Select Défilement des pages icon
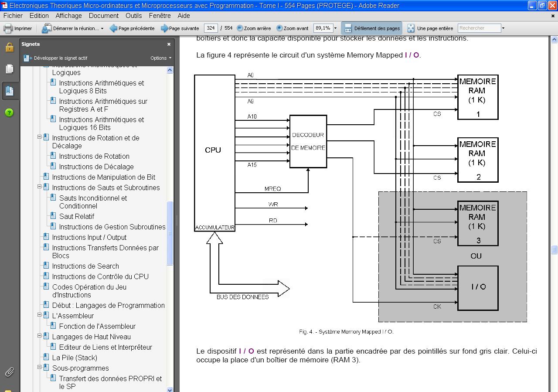This screenshot has width=558, height=392. [348, 28]
